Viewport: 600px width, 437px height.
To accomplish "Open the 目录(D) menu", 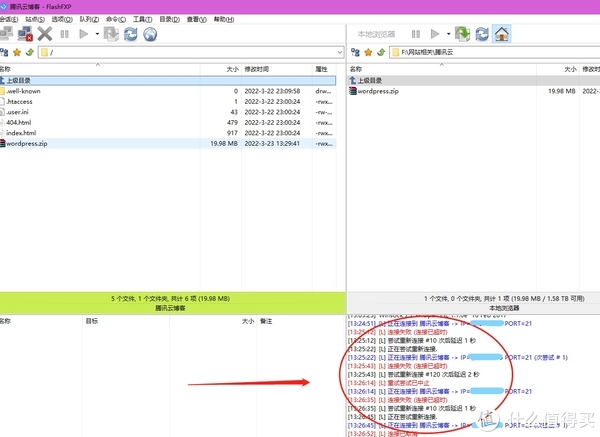I will (x=170, y=19).
